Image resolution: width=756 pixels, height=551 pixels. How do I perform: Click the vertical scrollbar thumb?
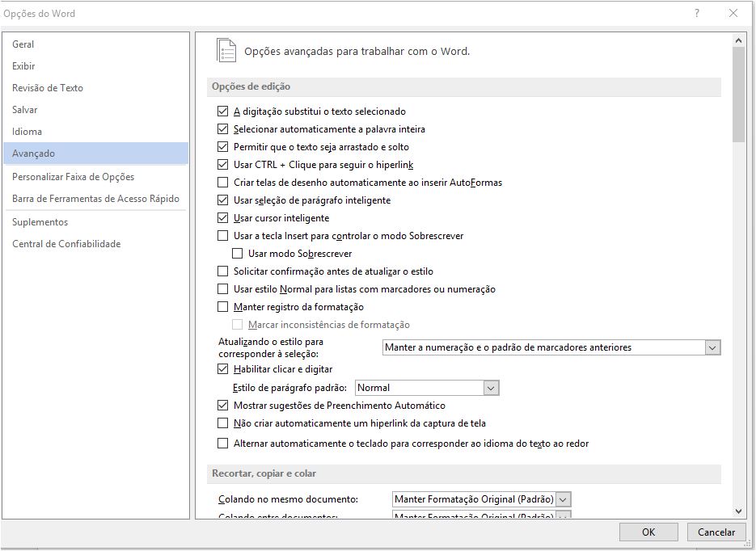[738, 95]
